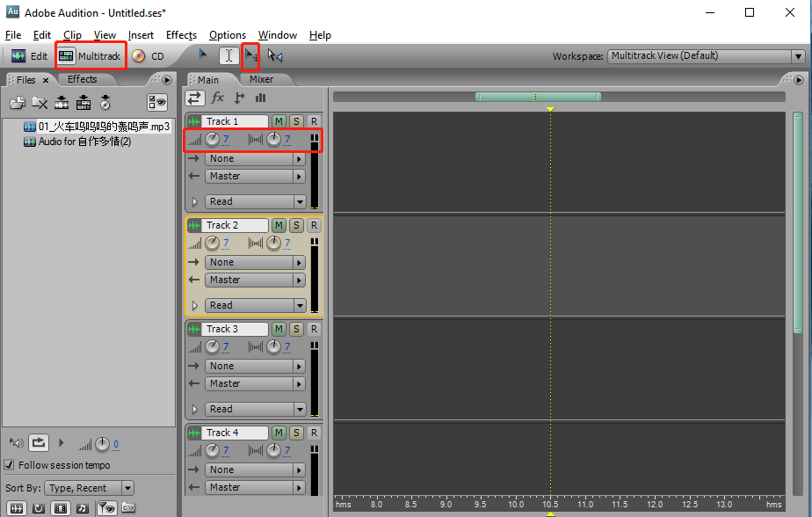The height and width of the screenshot is (517, 812).
Task: Open the Sort By dropdown
Action: [x=89, y=488]
